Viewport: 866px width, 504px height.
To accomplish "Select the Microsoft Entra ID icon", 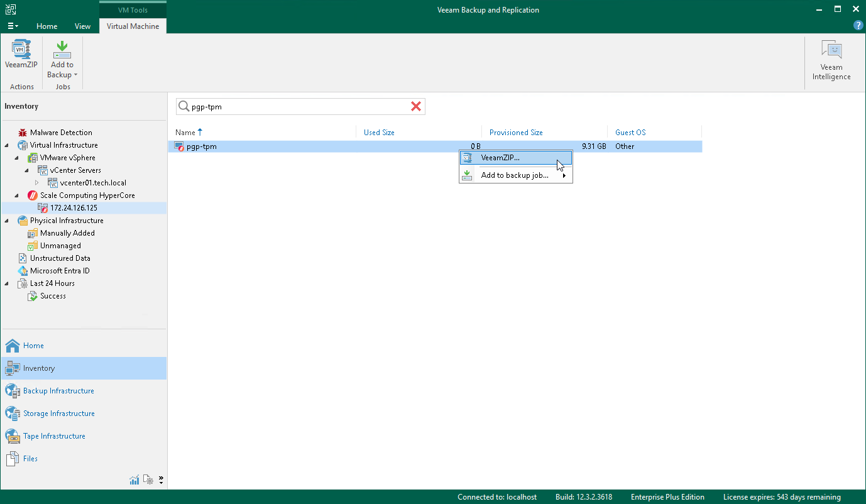I will [23, 271].
